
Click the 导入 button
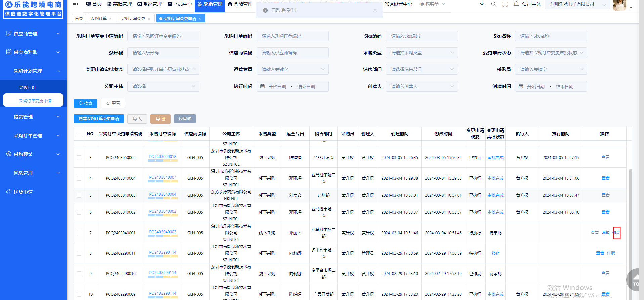pyautogui.click(x=137, y=119)
